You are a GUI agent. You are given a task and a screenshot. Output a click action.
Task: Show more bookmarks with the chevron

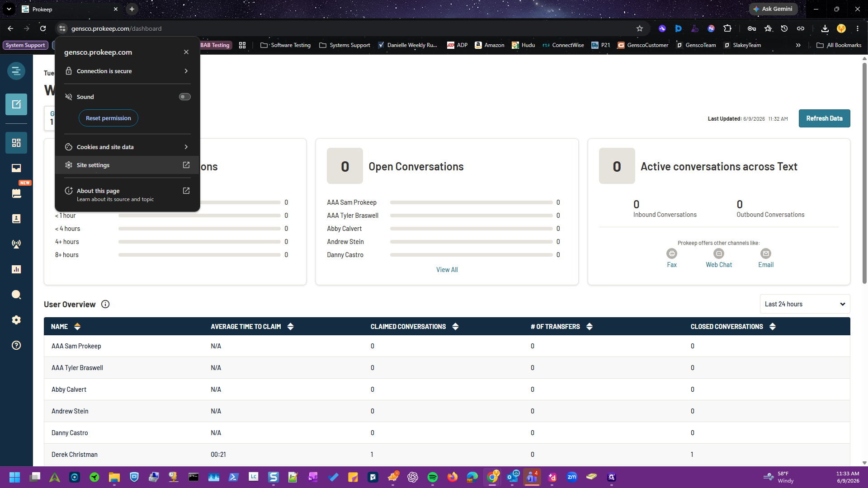pyautogui.click(x=798, y=45)
